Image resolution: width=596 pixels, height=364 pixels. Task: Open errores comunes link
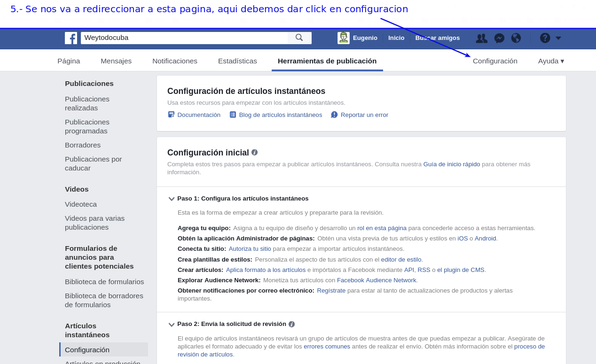[x=327, y=347]
